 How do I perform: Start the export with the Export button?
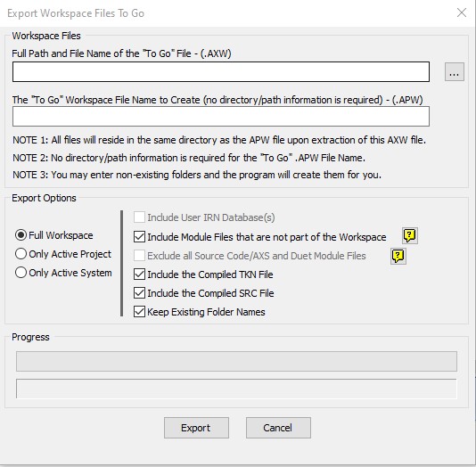(196, 428)
